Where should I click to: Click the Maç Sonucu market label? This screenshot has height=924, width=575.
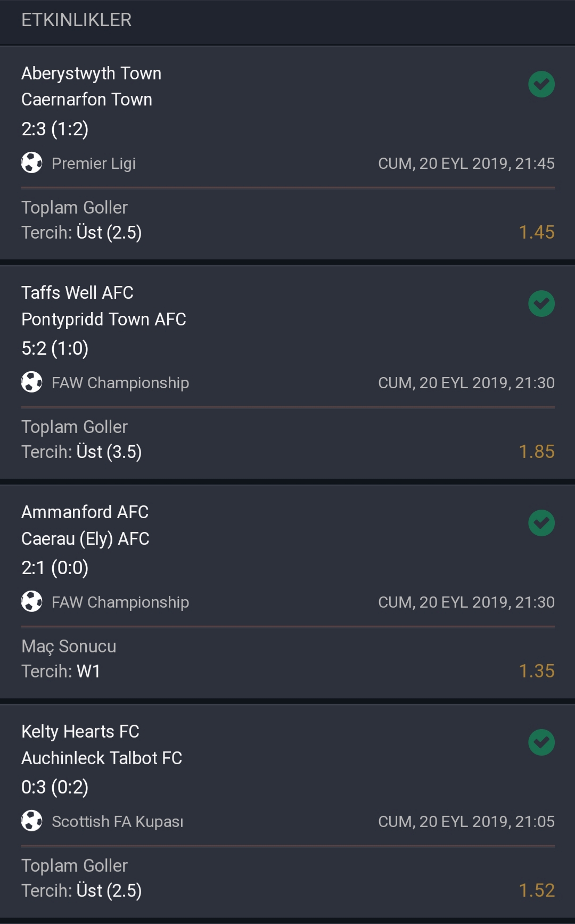[x=69, y=647]
